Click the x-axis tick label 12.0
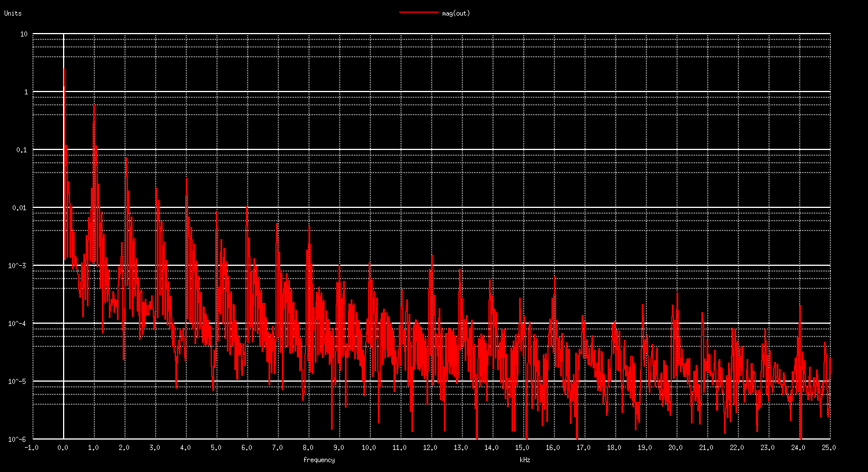Screen dimensions: 868x472 [429, 448]
